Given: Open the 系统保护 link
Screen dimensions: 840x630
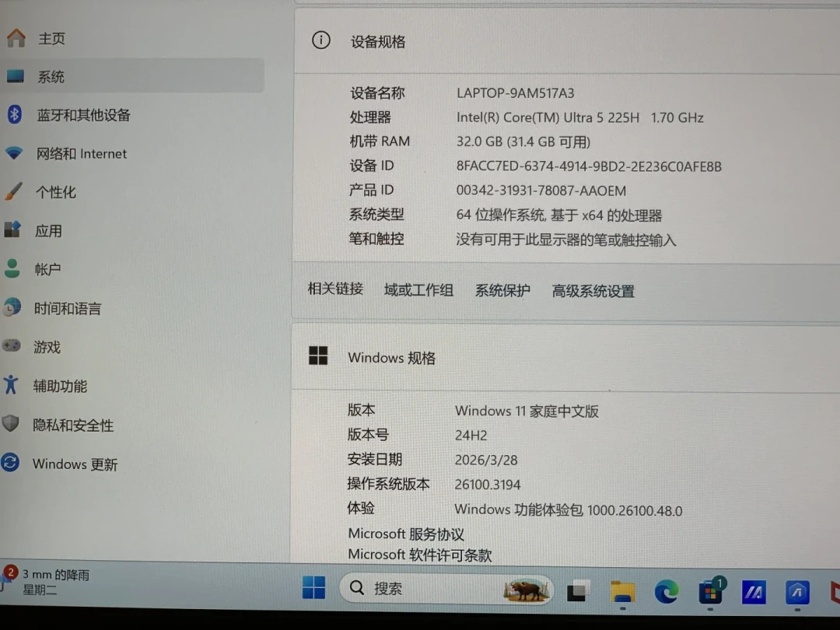Looking at the screenshot, I should pyautogui.click(x=502, y=290).
